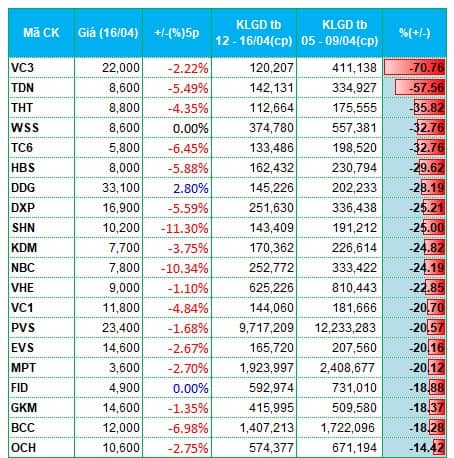Click the -57.56 red data bar
This screenshot has width=454, height=458.
[x=420, y=88]
